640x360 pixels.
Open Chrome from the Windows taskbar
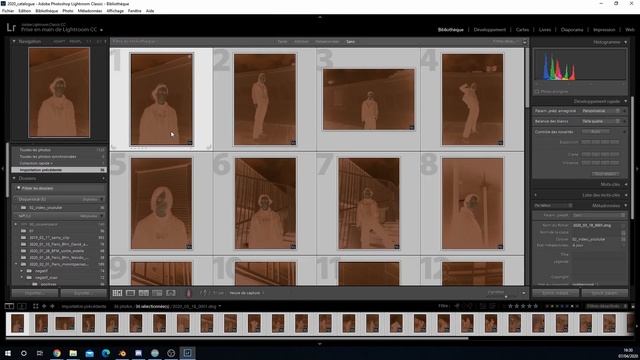(57, 353)
